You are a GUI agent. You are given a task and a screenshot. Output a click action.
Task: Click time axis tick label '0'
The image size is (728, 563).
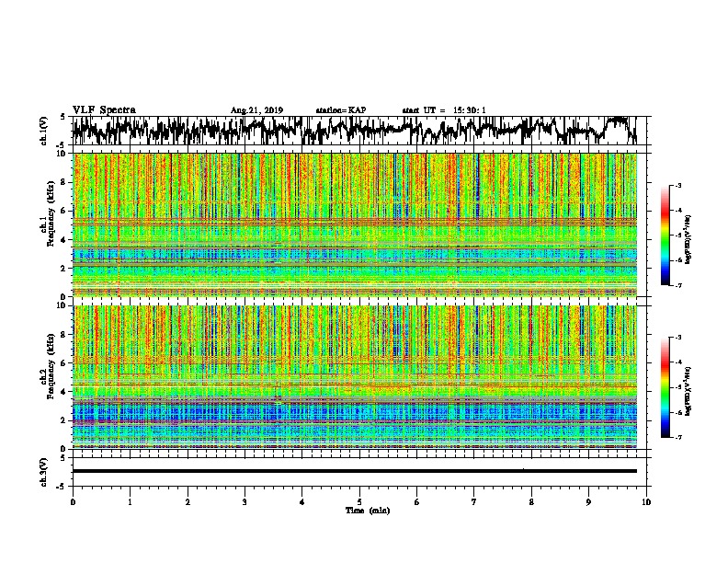tap(73, 502)
